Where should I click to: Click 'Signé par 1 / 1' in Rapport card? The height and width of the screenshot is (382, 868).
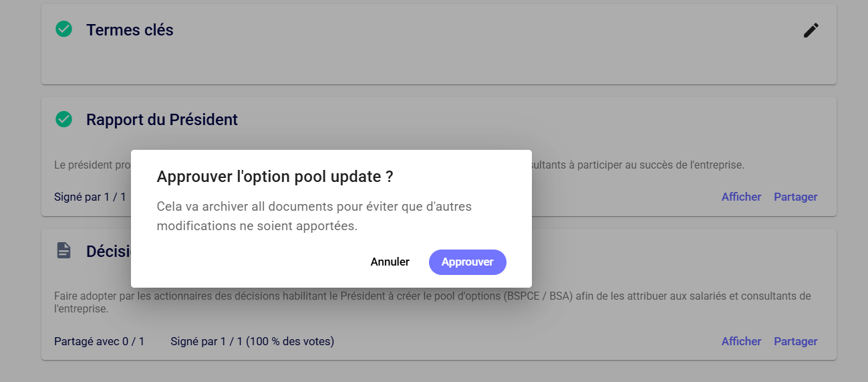90,197
